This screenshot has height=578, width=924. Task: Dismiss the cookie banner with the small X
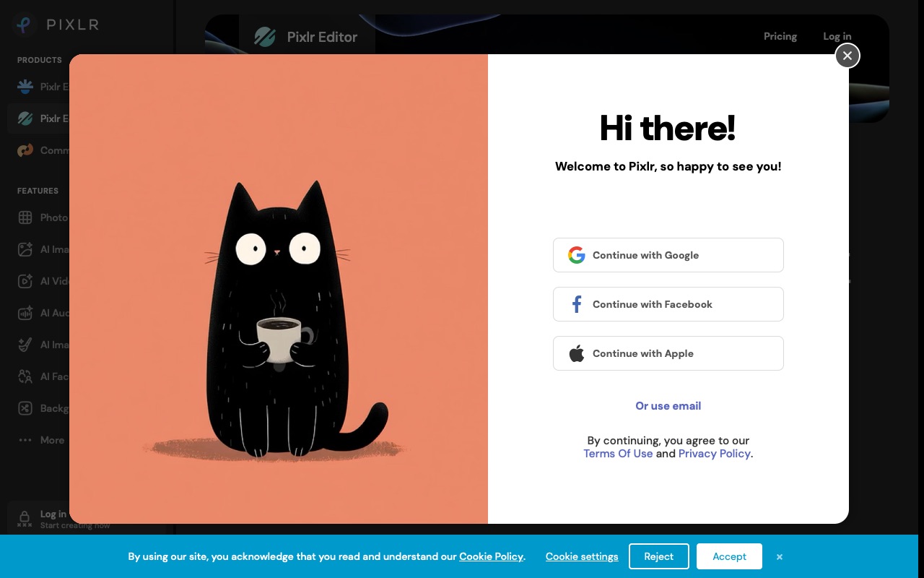780,557
